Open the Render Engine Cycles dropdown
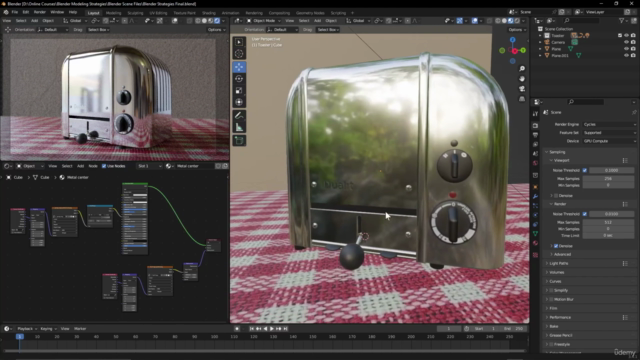The width and height of the screenshot is (640, 360). [609, 124]
